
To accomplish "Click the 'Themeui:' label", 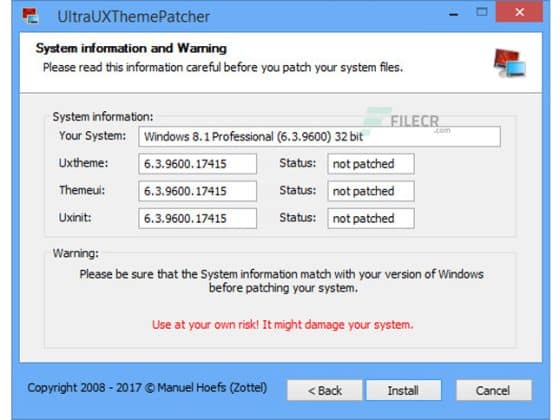I will point(82,190).
